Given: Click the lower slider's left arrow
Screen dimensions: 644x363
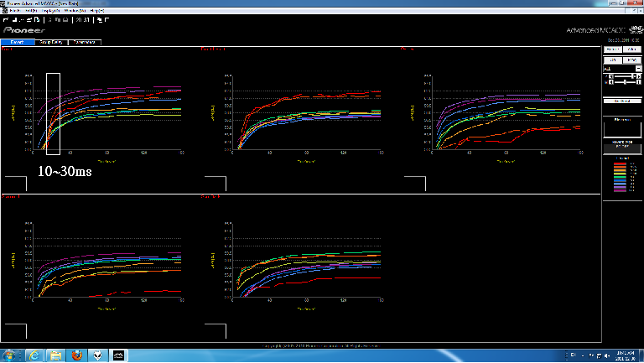Looking at the screenshot, I should pyautogui.click(x=611, y=82).
